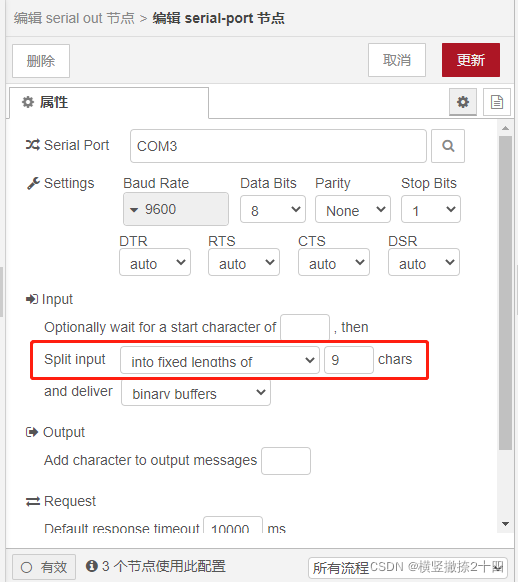The height and width of the screenshot is (582, 518).
Task: Open the Stop Bits dropdown
Action: 431,209
